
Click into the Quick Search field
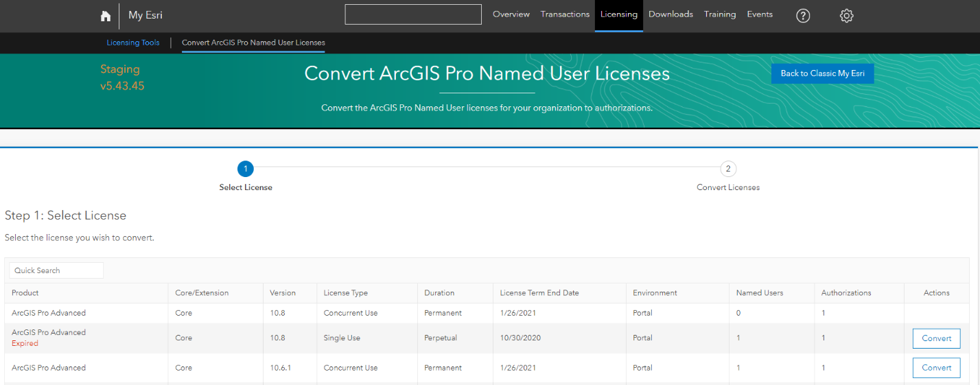[x=56, y=270]
